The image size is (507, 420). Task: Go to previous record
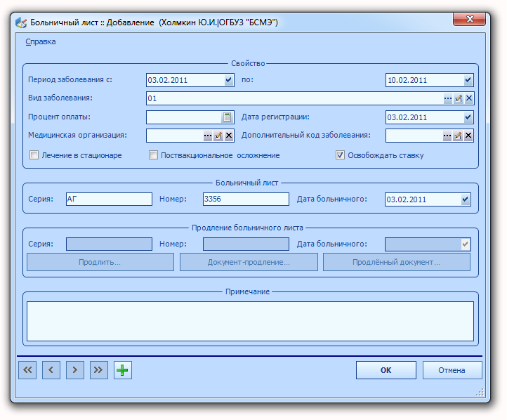click(x=51, y=370)
